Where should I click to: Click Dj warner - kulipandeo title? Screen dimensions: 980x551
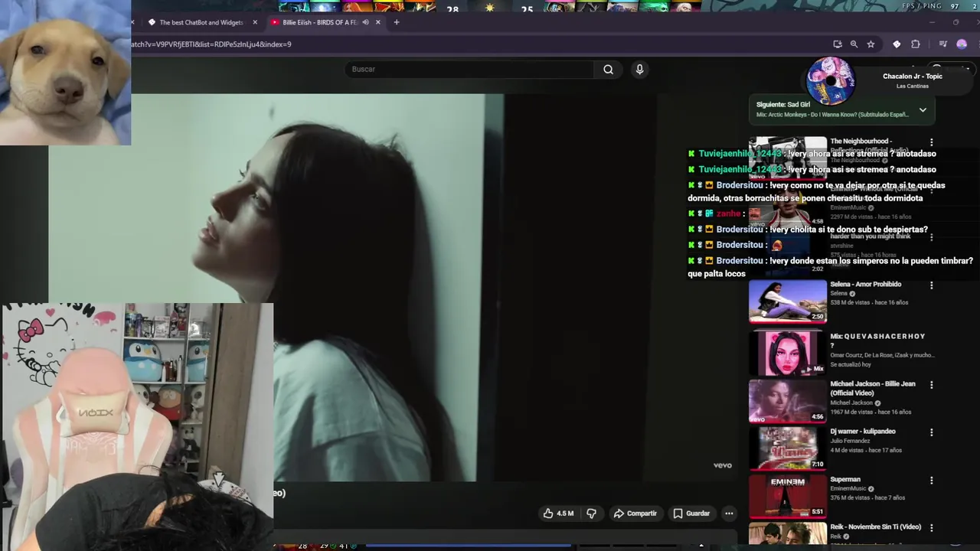(x=862, y=432)
